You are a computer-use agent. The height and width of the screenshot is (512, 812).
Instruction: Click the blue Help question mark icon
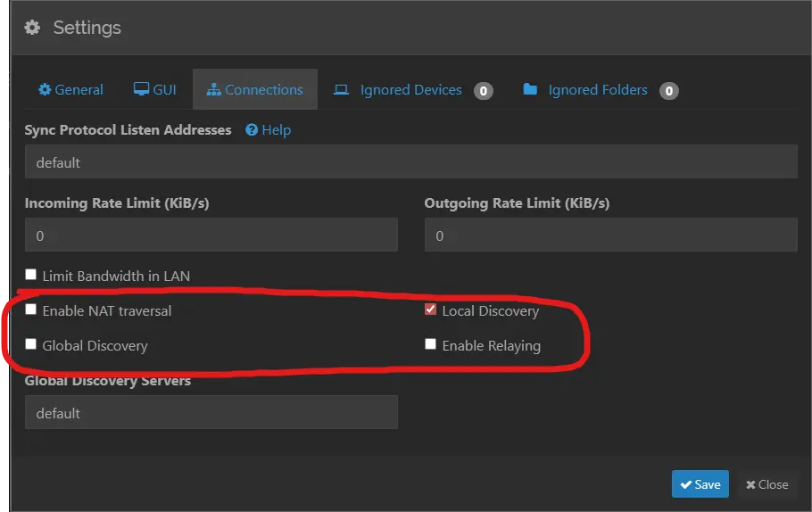click(252, 130)
